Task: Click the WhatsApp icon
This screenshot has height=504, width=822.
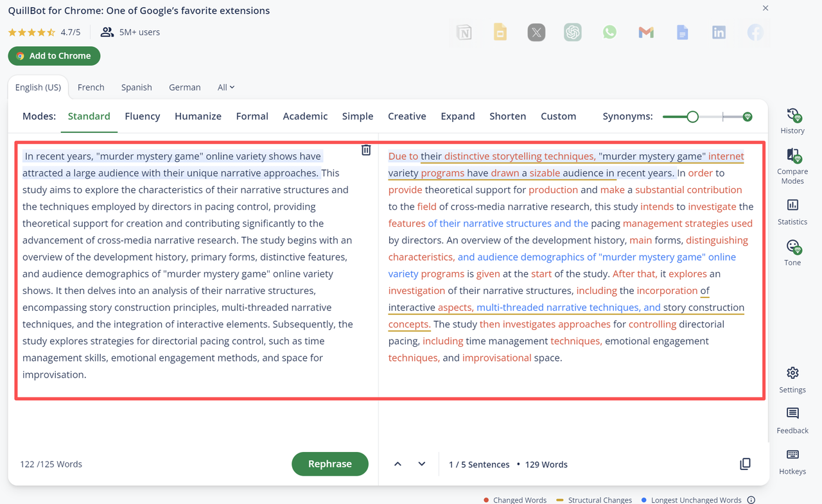Action: [609, 32]
